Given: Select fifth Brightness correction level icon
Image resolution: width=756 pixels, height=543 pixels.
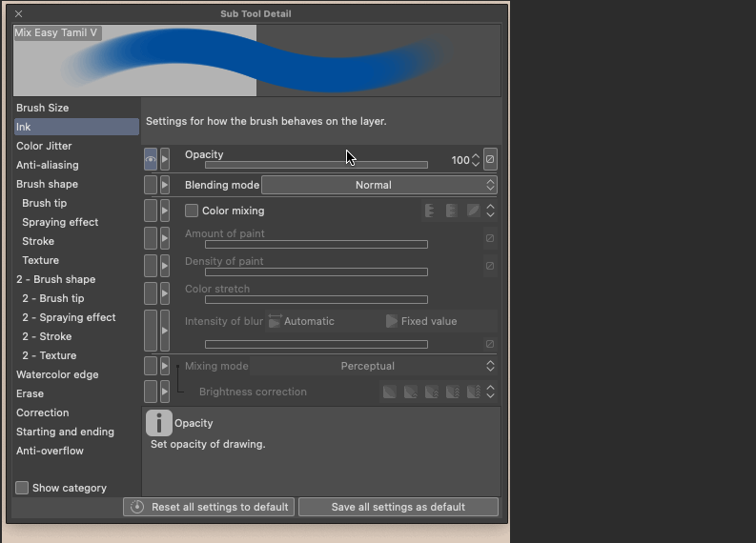Looking at the screenshot, I should coord(474,392).
